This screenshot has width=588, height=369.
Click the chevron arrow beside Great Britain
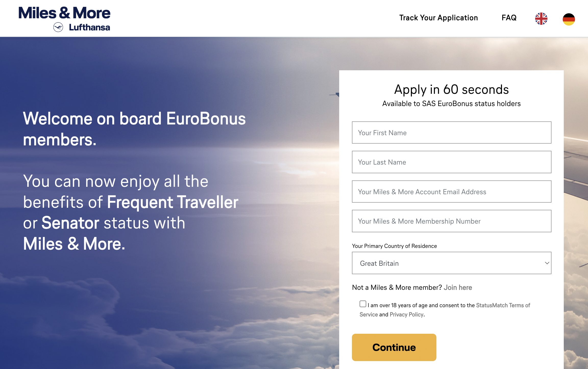pos(547,263)
